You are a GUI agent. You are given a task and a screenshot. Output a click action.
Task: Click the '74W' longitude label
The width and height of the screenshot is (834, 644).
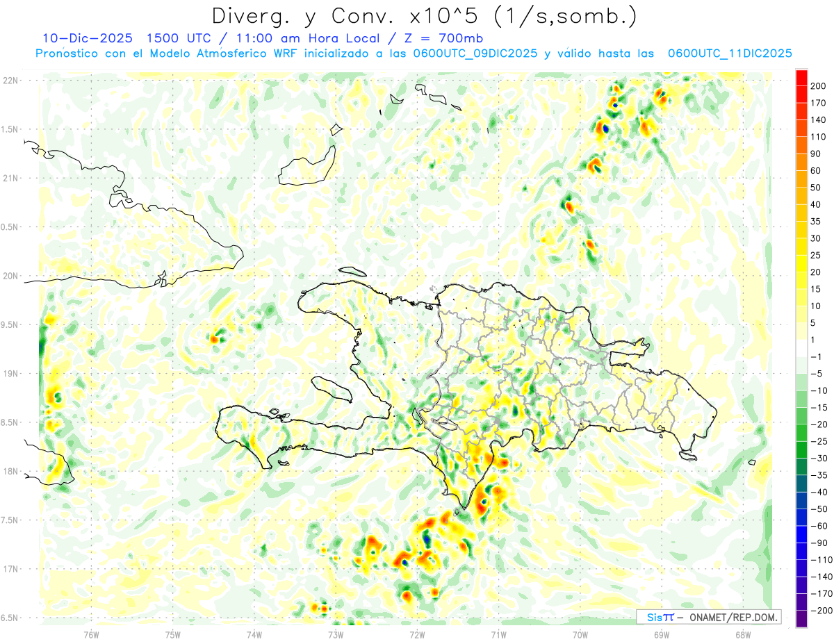pos(254,634)
